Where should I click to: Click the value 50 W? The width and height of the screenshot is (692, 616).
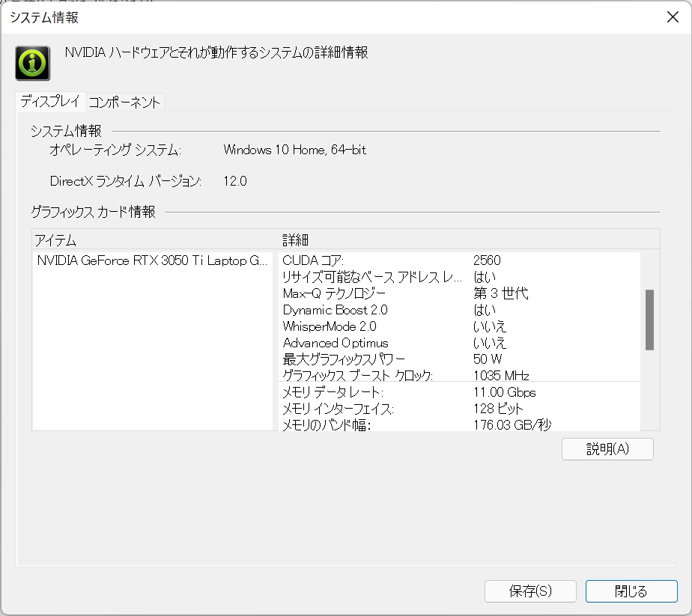pos(488,359)
